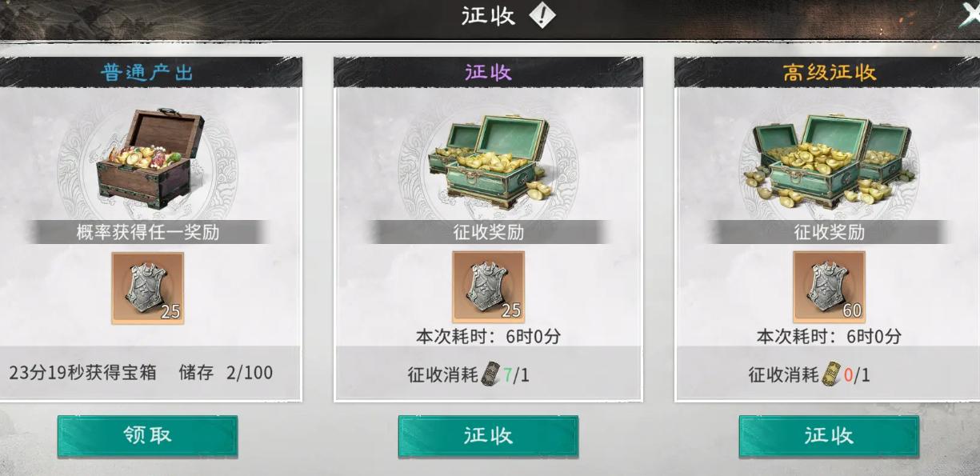Select the 高级征收 panel header
The height and width of the screenshot is (476, 980).
(x=829, y=72)
